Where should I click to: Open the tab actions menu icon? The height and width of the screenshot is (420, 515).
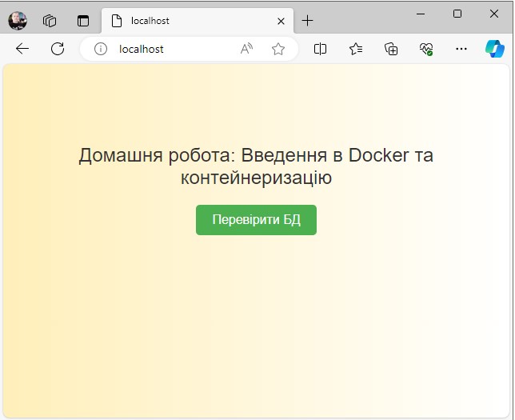pyautogui.click(x=83, y=21)
